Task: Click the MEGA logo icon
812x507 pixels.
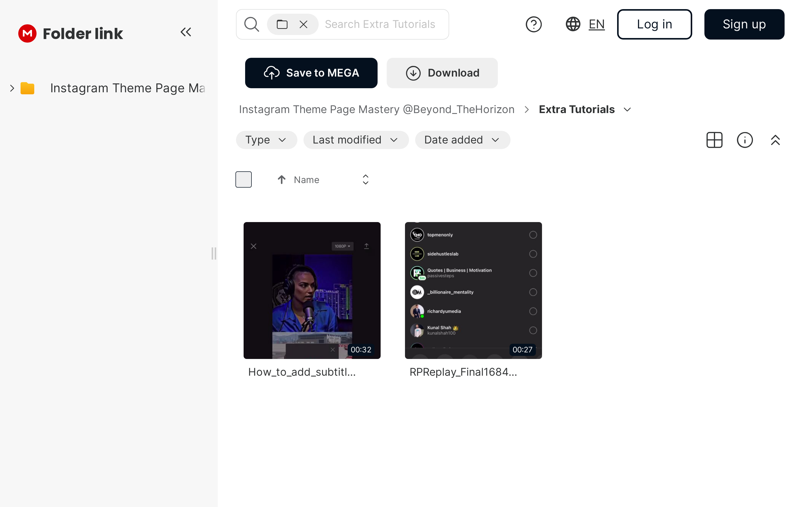Action: (27, 33)
